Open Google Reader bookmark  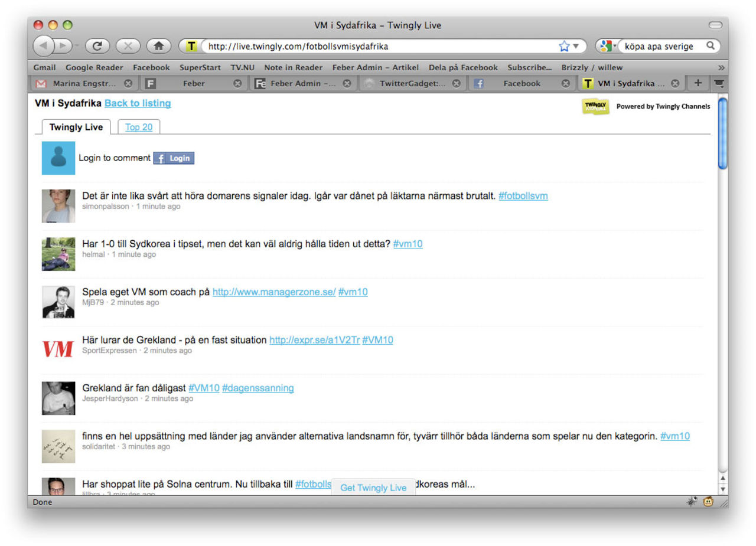coord(94,67)
